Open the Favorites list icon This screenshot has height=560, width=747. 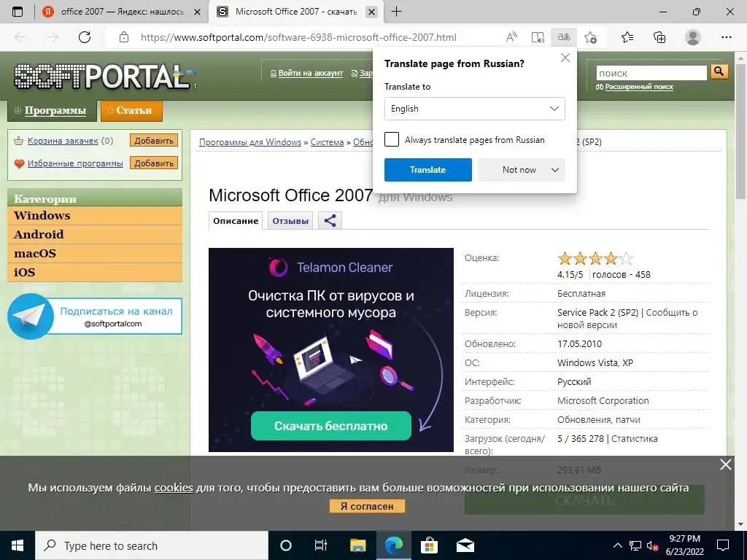(627, 37)
